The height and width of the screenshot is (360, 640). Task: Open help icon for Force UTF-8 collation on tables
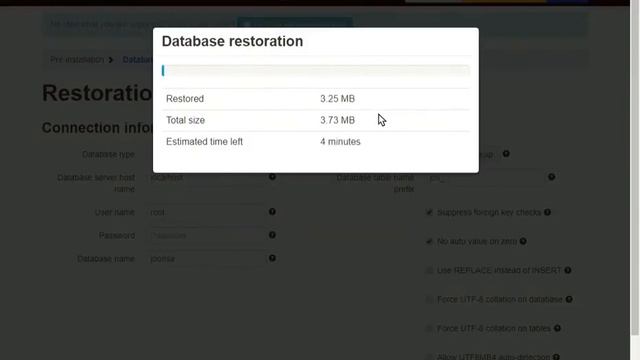click(x=557, y=328)
